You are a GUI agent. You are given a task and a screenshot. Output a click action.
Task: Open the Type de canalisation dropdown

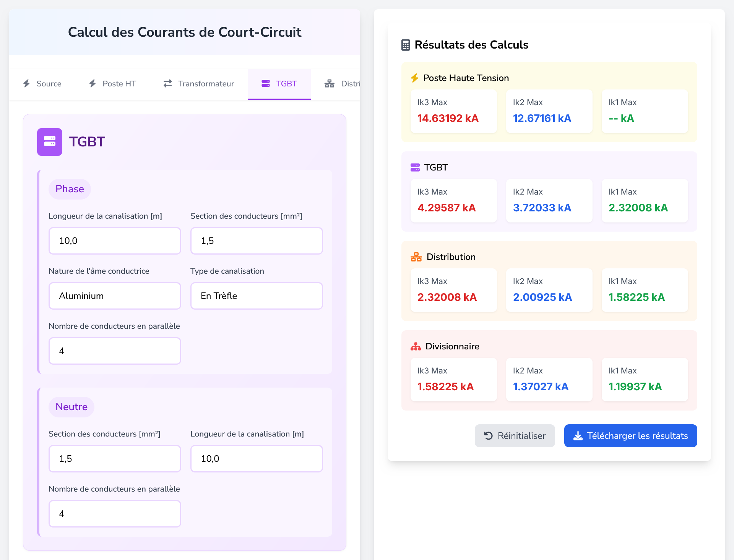[257, 296]
